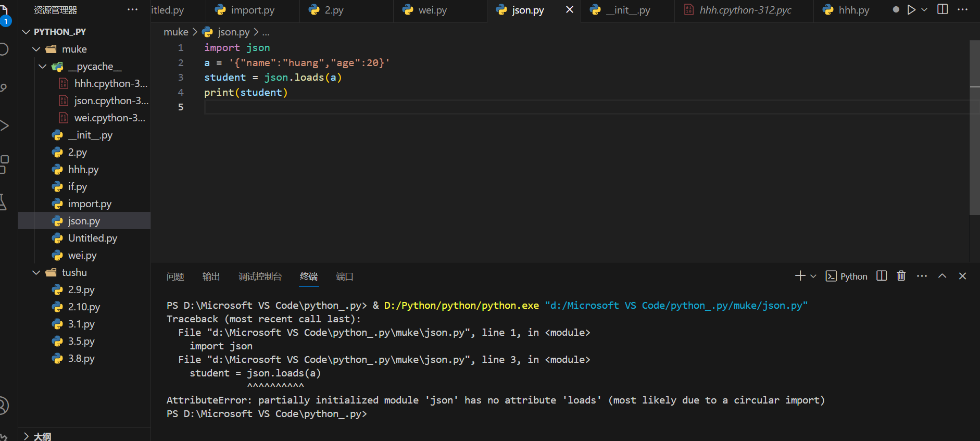Click json.py in the breadcrumb path
This screenshot has width=980, height=441.
tap(233, 32)
